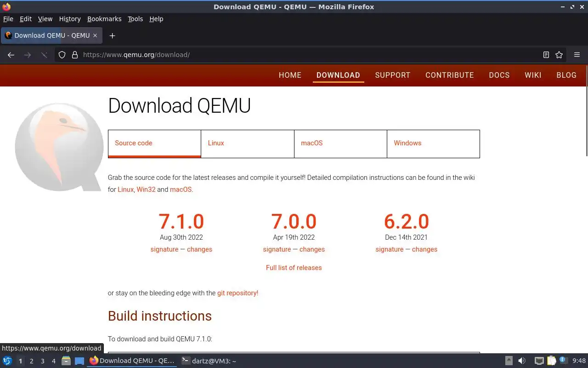Select Firefox Download QEMU taskbar entry
Screen dimensions: 588x368
tap(132, 361)
